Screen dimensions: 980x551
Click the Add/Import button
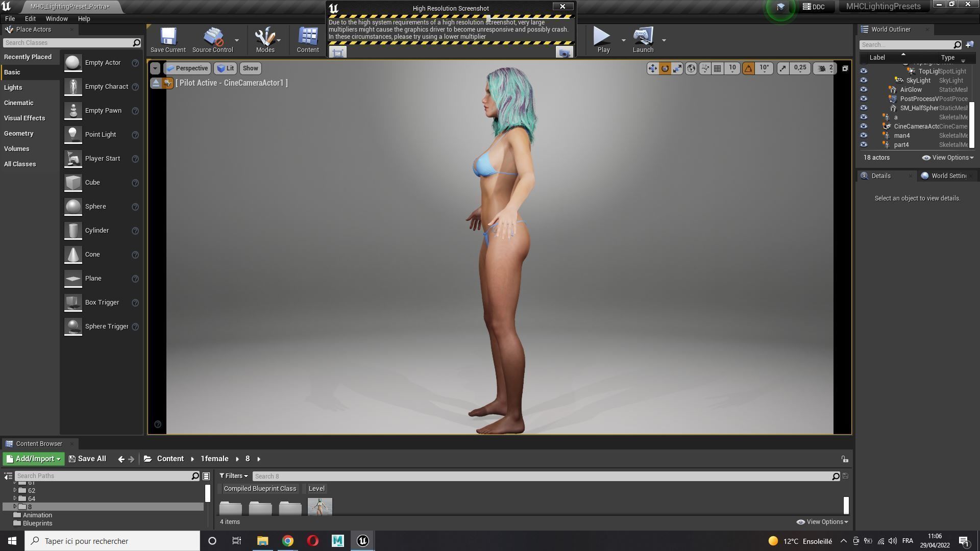point(34,459)
